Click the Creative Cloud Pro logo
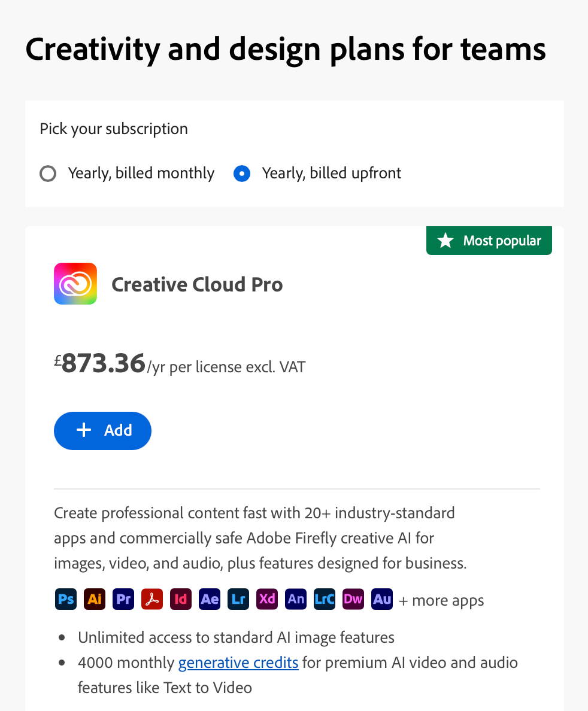The width and height of the screenshot is (588, 711). [75, 284]
